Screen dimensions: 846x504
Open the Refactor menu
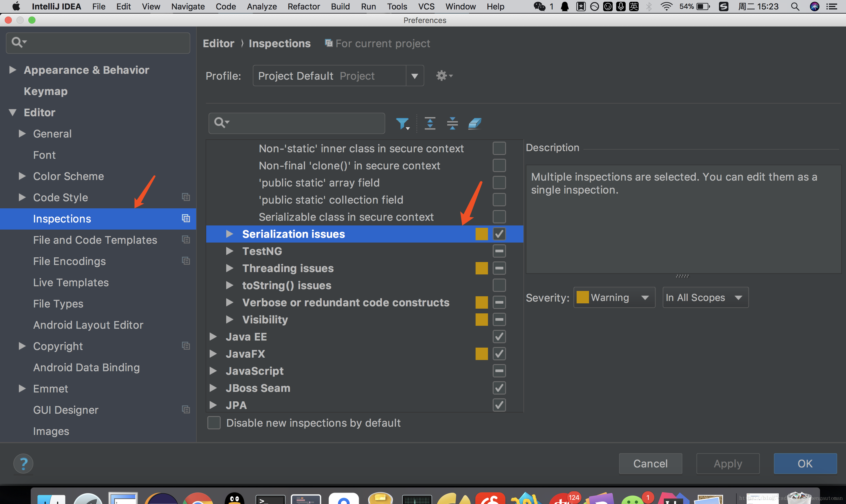(x=304, y=6)
